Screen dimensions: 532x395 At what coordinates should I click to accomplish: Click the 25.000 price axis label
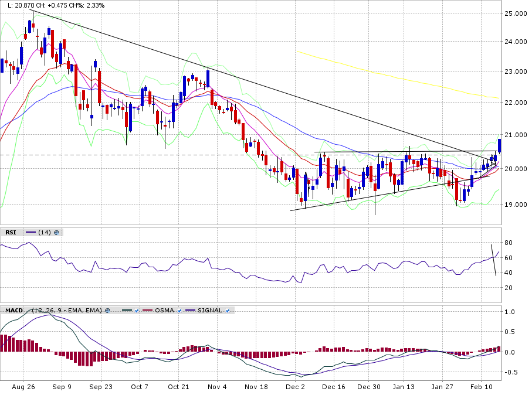pos(516,13)
